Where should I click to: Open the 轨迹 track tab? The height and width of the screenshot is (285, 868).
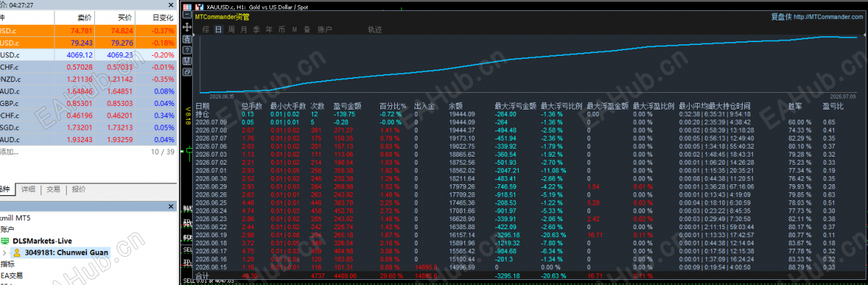pyautogui.click(x=375, y=30)
